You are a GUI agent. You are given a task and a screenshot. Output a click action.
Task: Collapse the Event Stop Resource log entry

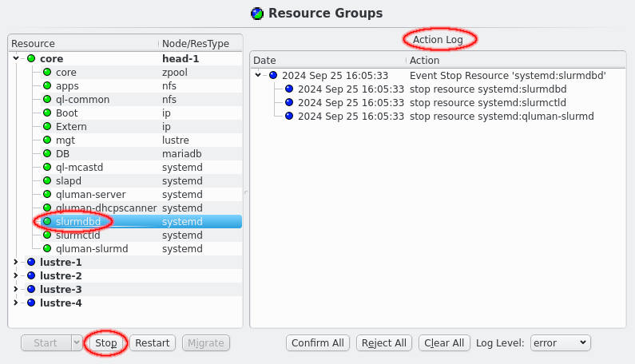[258, 76]
